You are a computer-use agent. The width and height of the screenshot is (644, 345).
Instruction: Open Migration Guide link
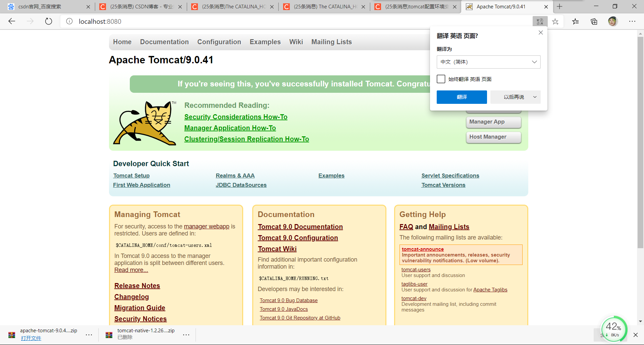[x=140, y=308]
